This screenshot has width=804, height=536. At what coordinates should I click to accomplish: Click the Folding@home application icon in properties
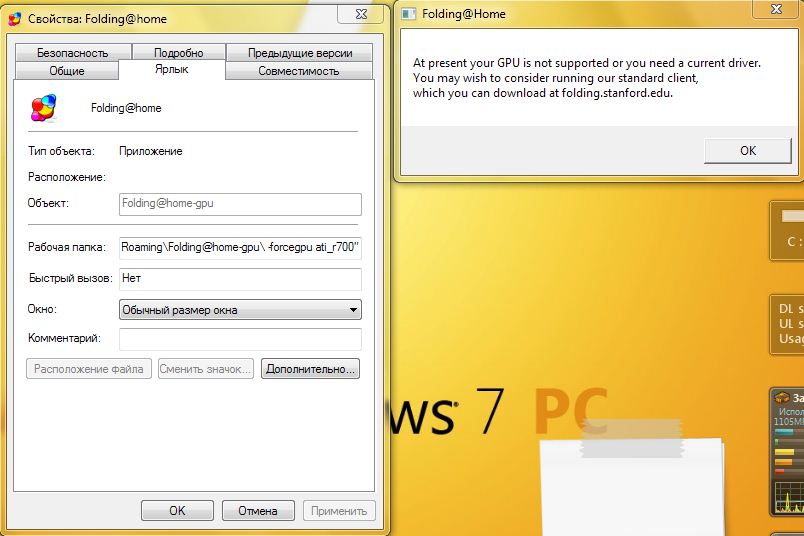click(x=44, y=108)
